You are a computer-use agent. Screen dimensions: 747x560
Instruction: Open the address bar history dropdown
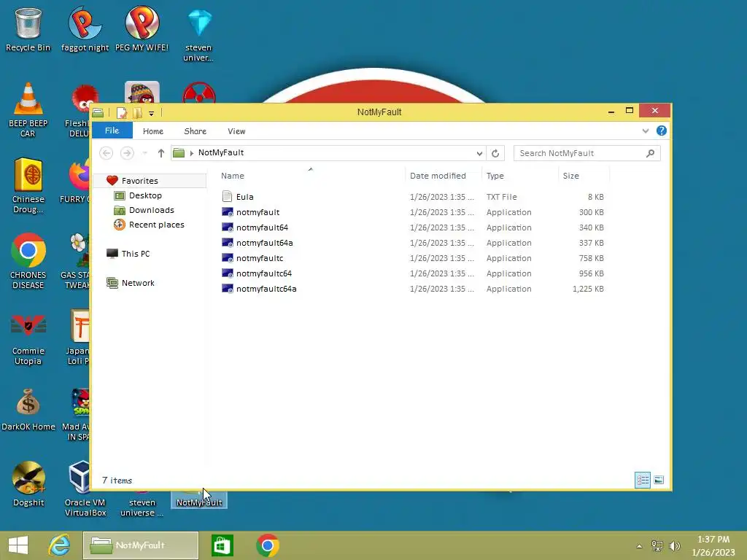pos(479,153)
